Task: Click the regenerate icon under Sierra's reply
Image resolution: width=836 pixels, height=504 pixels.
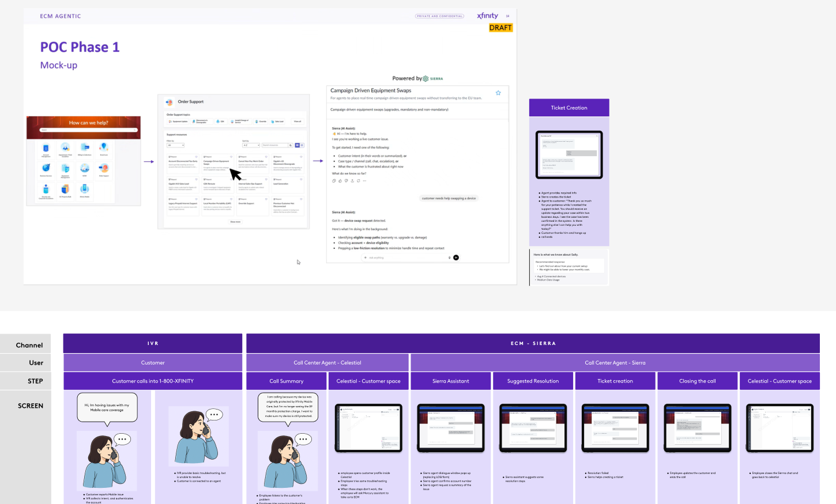Action: click(359, 181)
